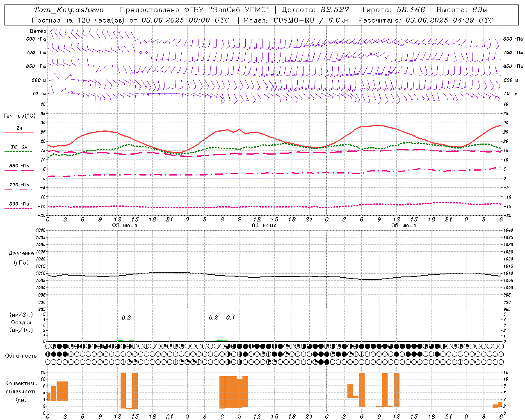Click the 'Давление' pressure panel label
The height and width of the screenshot is (420, 525).
pyautogui.click(x=21, y=253)
